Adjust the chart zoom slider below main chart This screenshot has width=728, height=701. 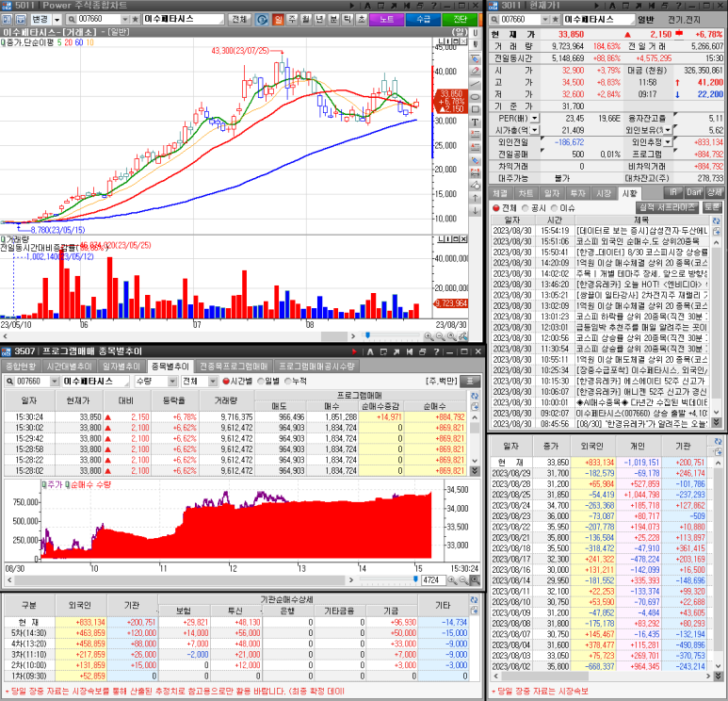point(368,335)
